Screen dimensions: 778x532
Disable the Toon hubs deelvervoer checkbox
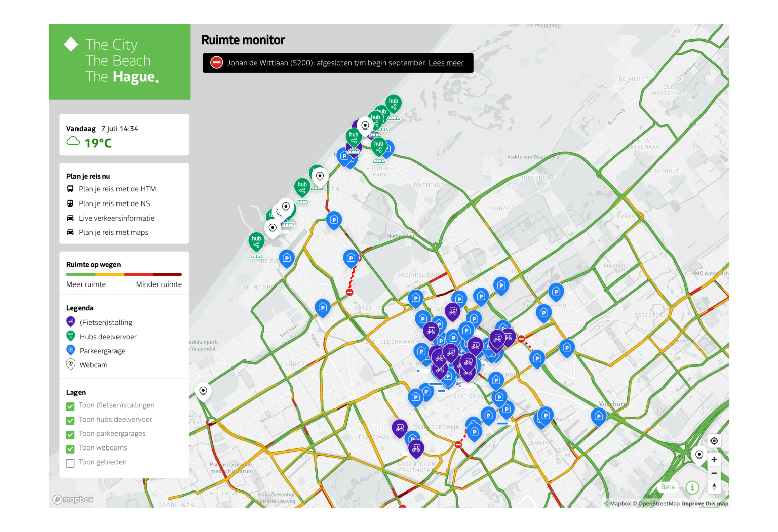70,420
